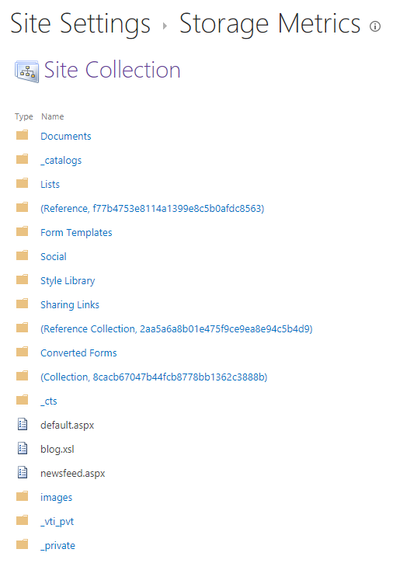Open the Sharing Links folder
The height and width of the screenshot is (580, 400).
[70, 305]
